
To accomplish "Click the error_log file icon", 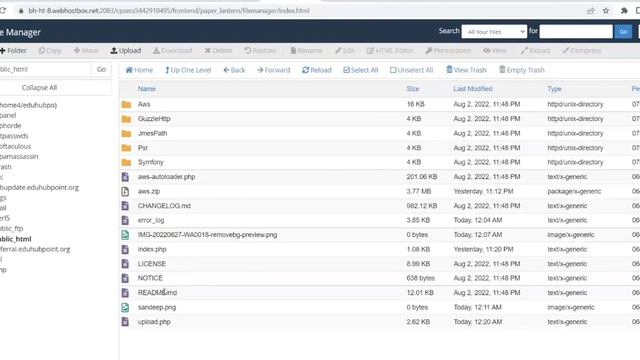I will [125, 220].
